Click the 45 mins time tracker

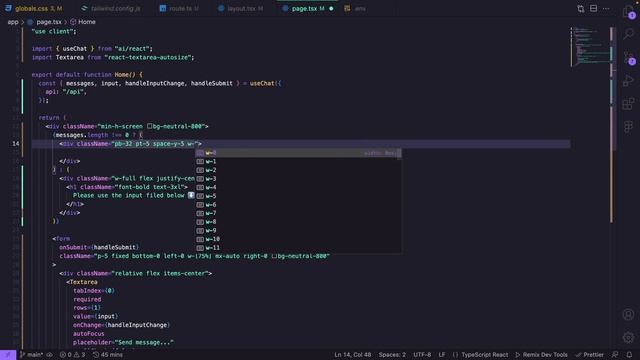tap(108, 355)
